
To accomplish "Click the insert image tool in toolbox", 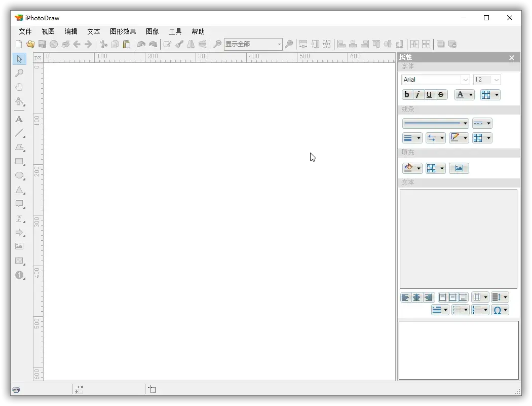I will tap(19, 246).
